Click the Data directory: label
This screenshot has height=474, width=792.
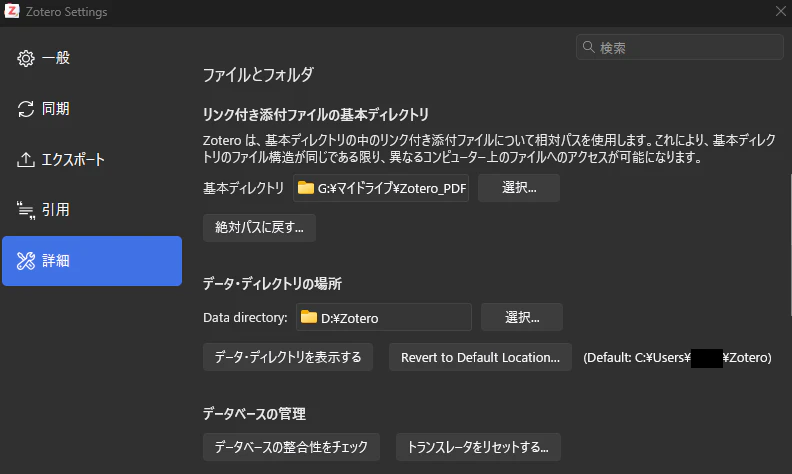[245, 317]
